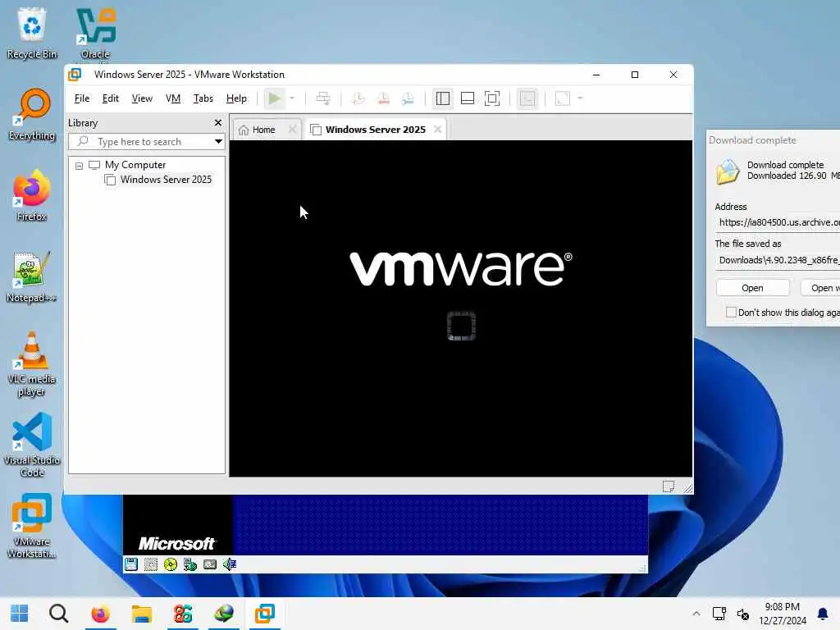Open Firefox desktop shortcut
Viewport: 840px width, 630px height.
tap(32, 195)
